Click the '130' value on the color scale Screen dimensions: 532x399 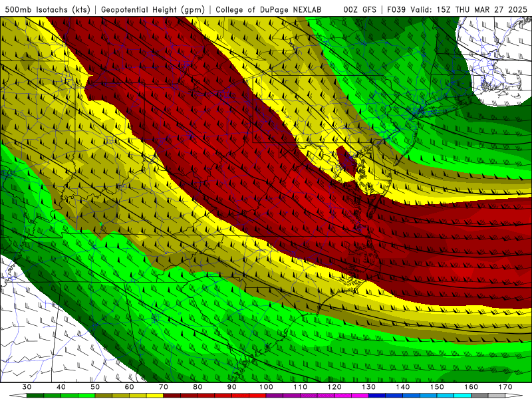click(x=368, y=387)
